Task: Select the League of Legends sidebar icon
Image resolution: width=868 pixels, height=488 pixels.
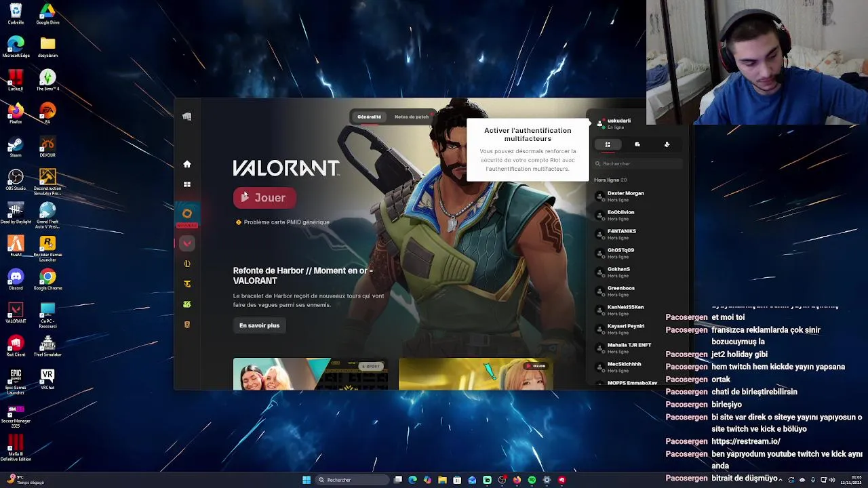Action: coord(187,264)
